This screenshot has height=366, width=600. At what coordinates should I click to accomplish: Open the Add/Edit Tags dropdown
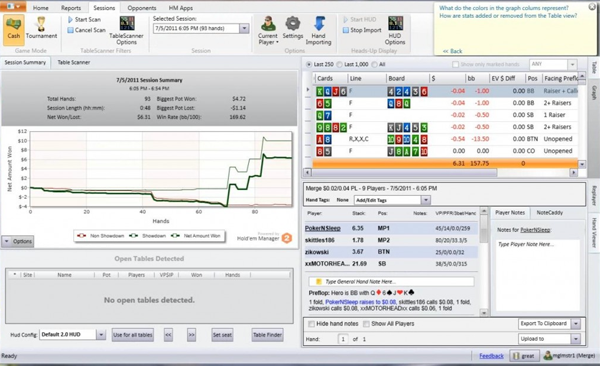click(x=426, y=200)
